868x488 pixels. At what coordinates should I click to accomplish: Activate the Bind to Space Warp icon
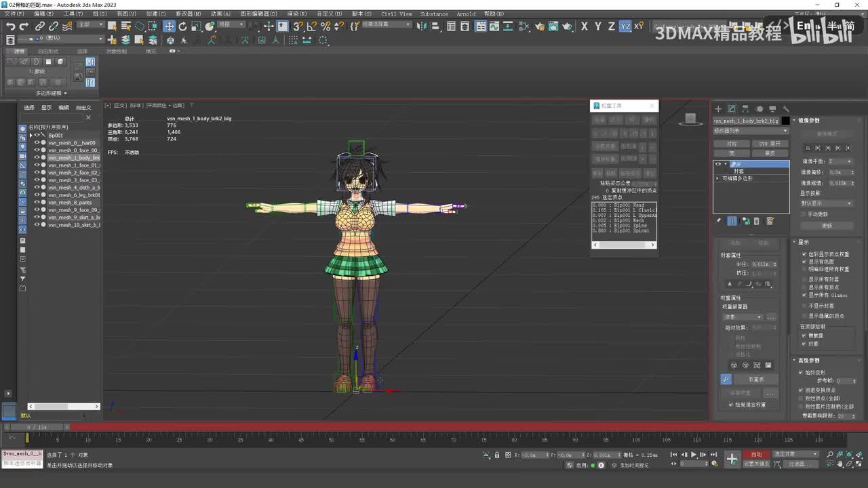pos(67,26)
